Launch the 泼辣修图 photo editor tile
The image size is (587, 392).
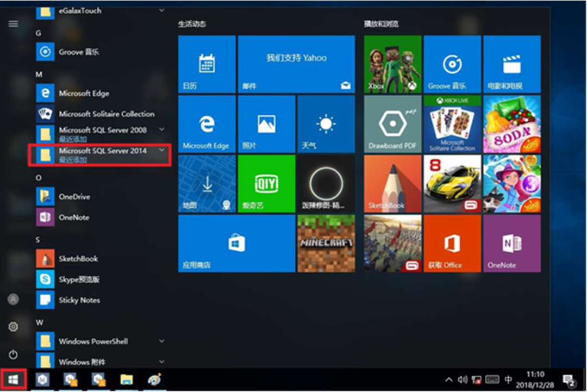pos(326,184)
